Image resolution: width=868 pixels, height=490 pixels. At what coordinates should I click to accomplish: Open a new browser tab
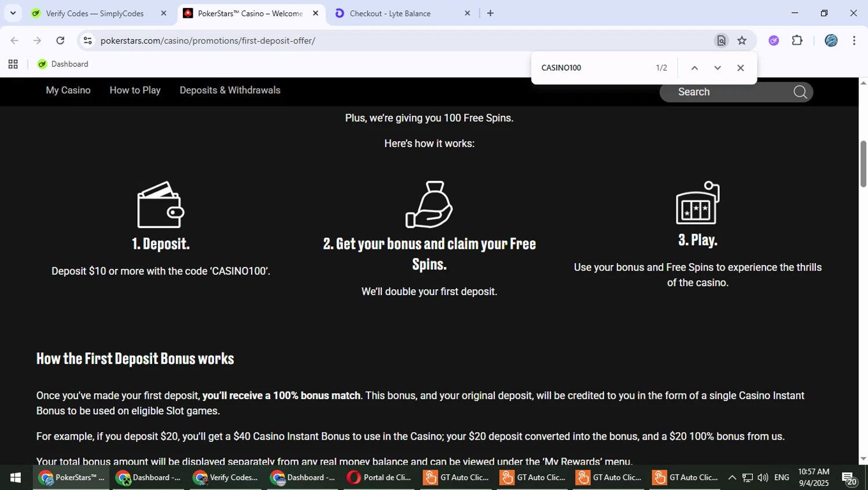[490, 13]
